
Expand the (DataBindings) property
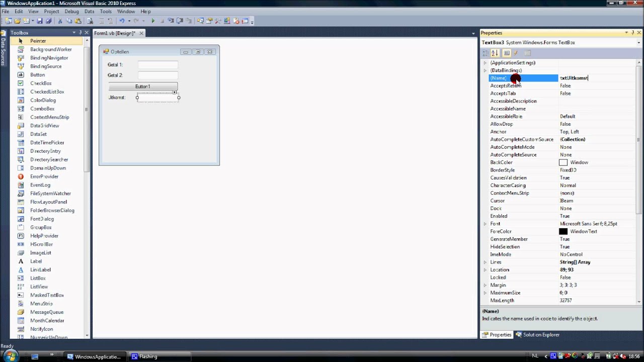(x=485, y=70)
